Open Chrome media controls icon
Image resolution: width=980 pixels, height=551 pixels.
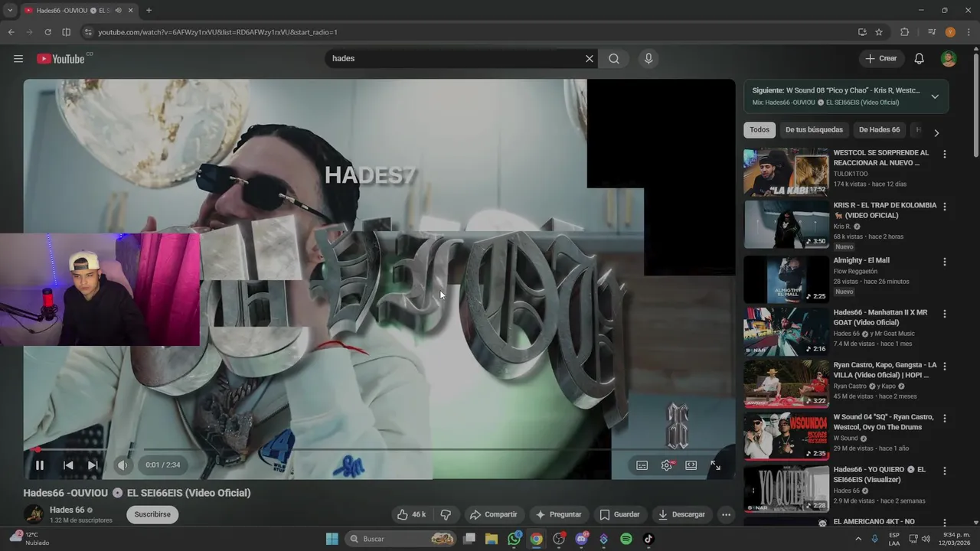pyautogui.click(x=932, y=32)
